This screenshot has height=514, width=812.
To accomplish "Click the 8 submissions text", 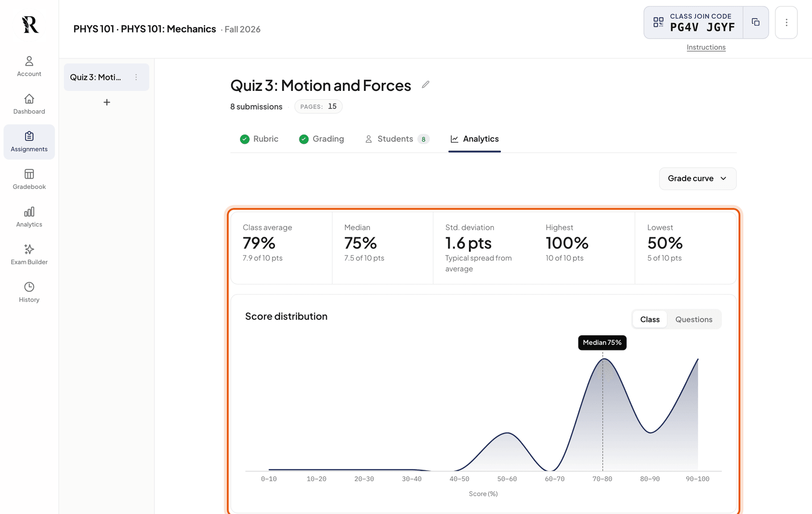I will 256,107.
